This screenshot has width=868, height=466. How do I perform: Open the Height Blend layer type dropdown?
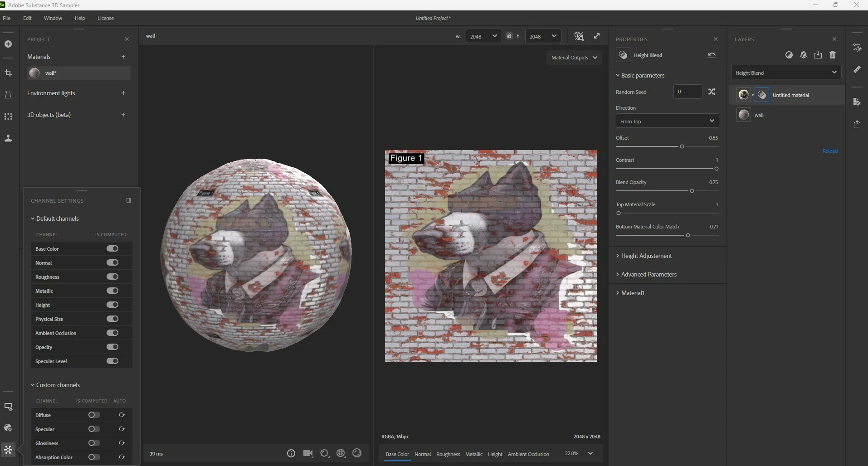[786, 73]
